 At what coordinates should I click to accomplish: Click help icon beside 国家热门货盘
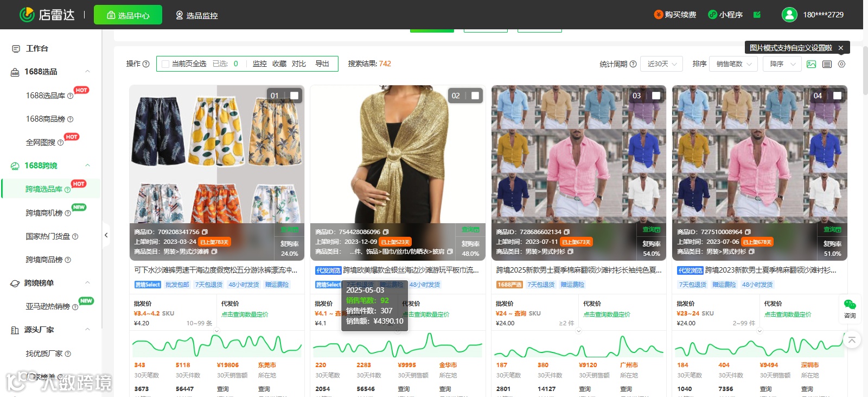click(75, 236)
